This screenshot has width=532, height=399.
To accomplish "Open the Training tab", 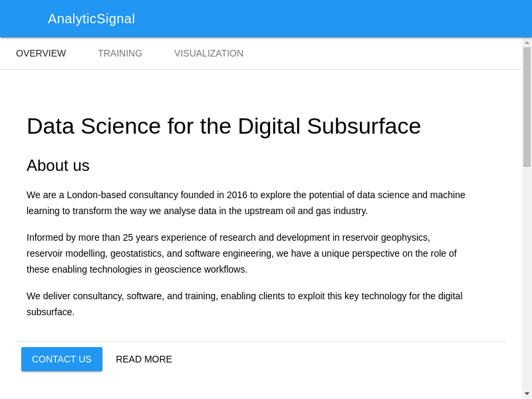I will coord(120,53).
